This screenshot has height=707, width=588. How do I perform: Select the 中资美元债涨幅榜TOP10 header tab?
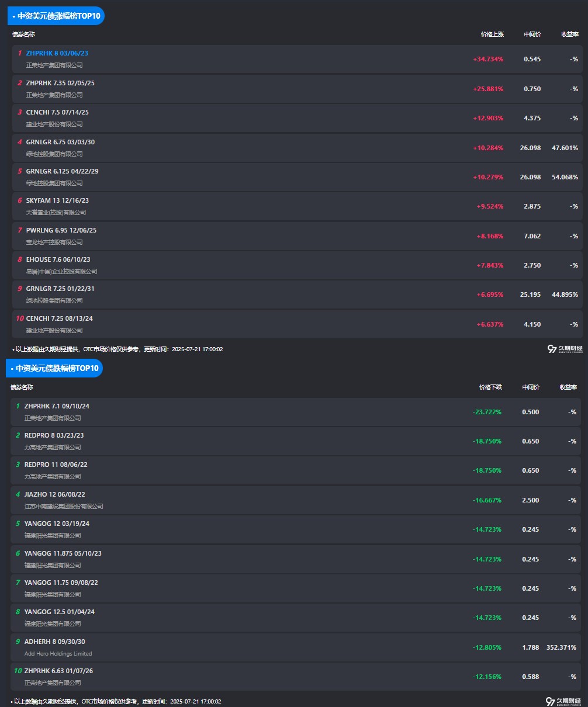[56, 16]
